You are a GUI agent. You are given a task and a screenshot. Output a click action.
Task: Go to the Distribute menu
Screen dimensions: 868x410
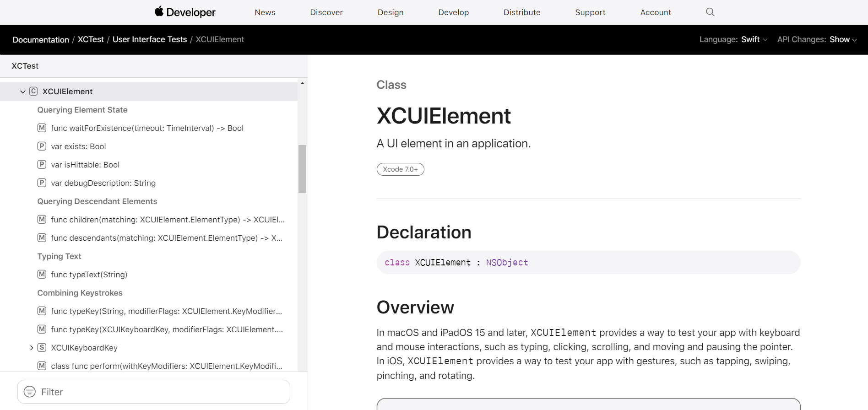(x=522, y=12)
